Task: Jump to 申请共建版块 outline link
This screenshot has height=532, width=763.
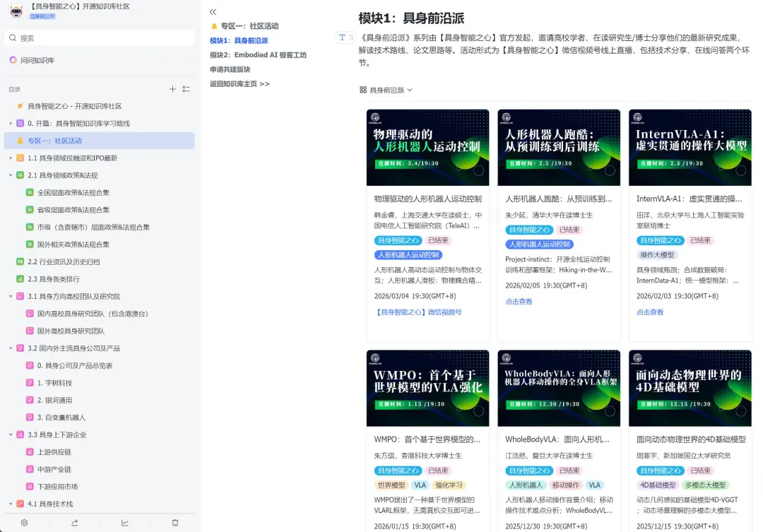Action: tap(230, 69)
